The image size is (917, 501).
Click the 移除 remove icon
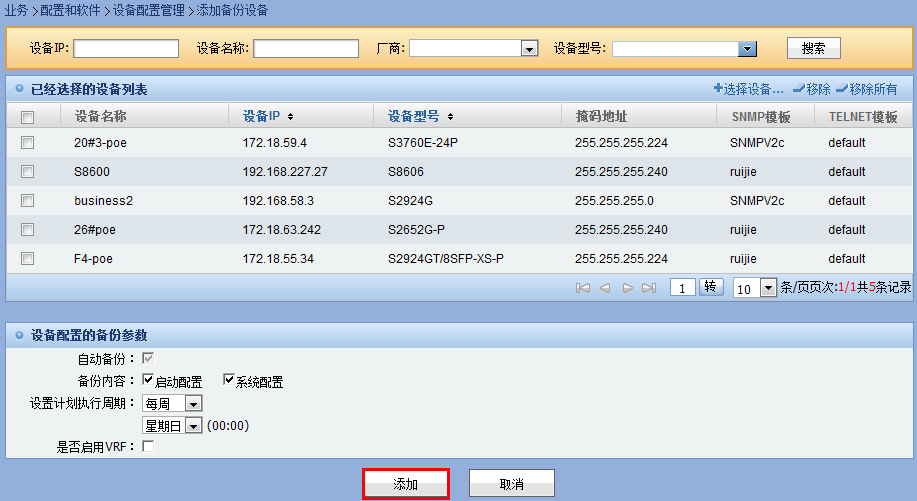tap(798, 89)
